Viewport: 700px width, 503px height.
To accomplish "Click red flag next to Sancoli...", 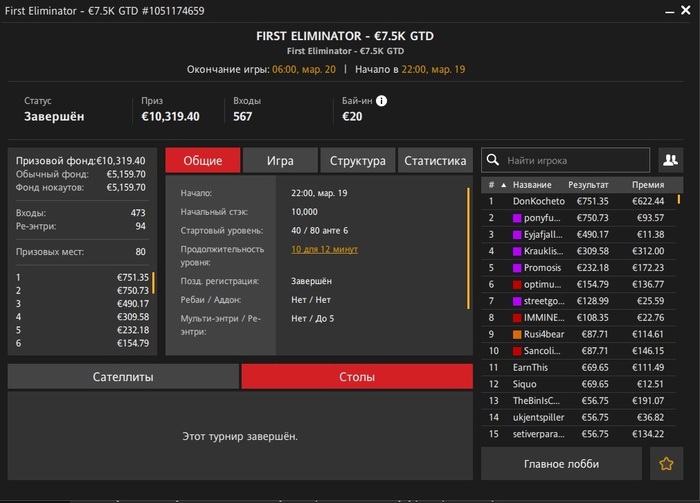I will [517, 351].
